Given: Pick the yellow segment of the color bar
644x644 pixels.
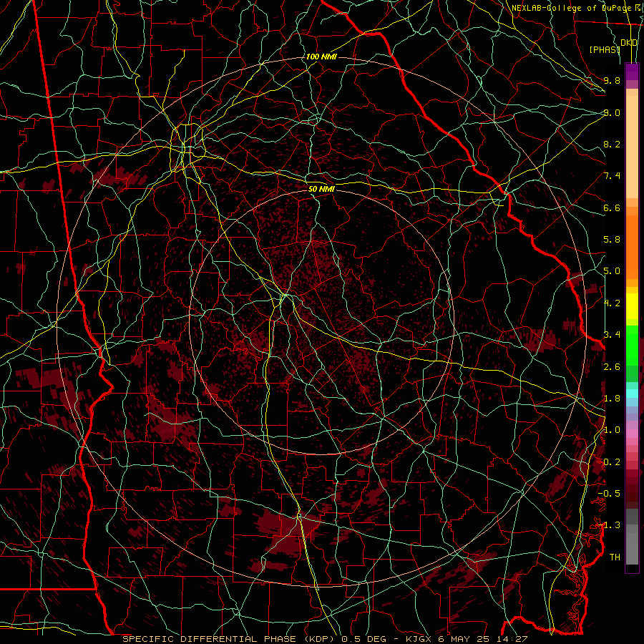Looking at the screenshot, I should pos(632,306).
